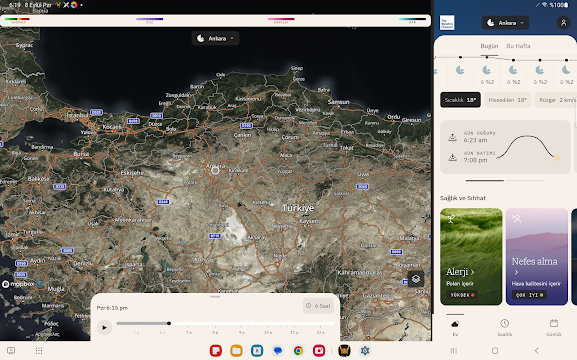
Task: Click the ÇOK İYİ air quality badge
Action: 529,295
